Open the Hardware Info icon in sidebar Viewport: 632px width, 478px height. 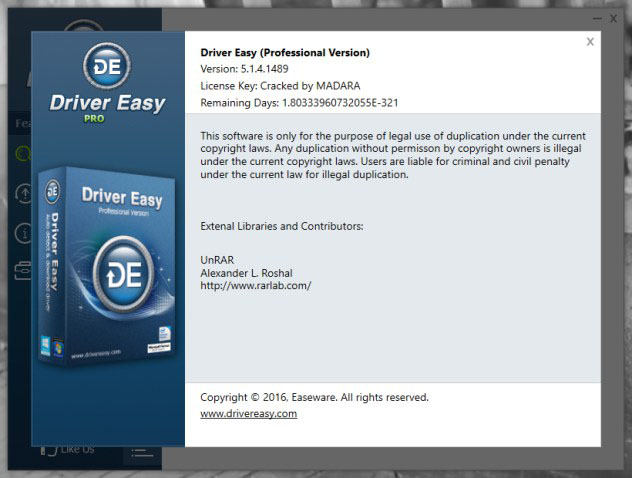click(x=23, y=233)
